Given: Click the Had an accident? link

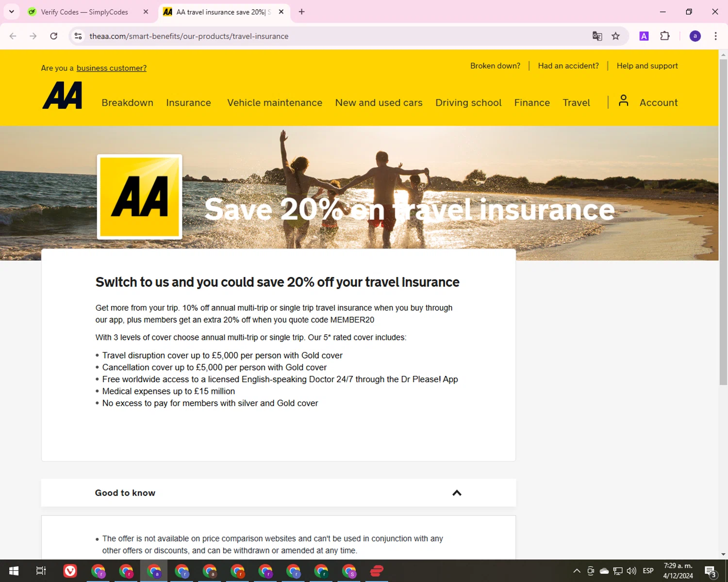Looking at the screenshot, I should pos(568,66).
